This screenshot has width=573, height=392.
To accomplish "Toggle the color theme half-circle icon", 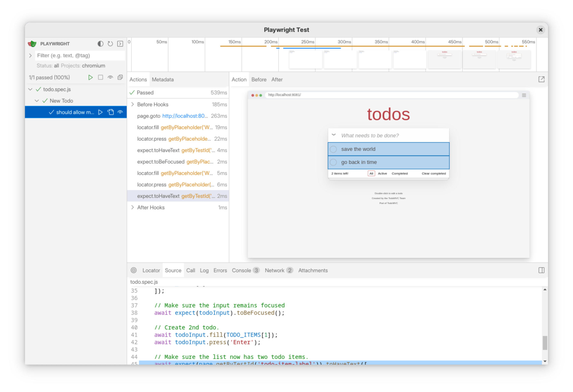I will (100, 44).
